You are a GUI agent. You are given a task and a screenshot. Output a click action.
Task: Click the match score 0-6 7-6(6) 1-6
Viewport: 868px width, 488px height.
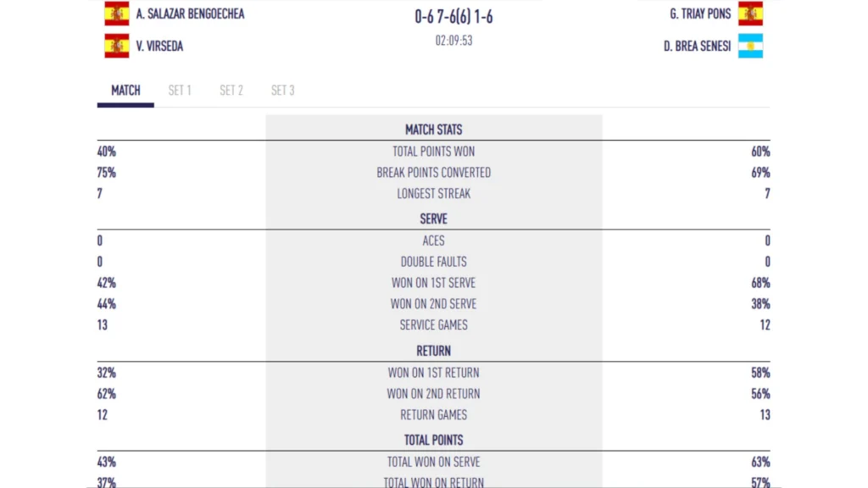(x=453, y=16)
